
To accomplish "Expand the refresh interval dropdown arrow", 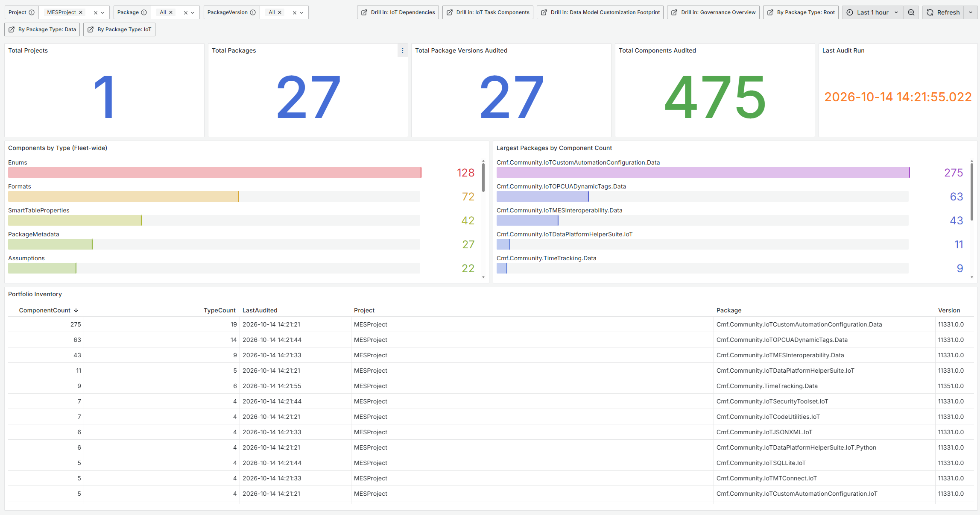I will point(971,12).
